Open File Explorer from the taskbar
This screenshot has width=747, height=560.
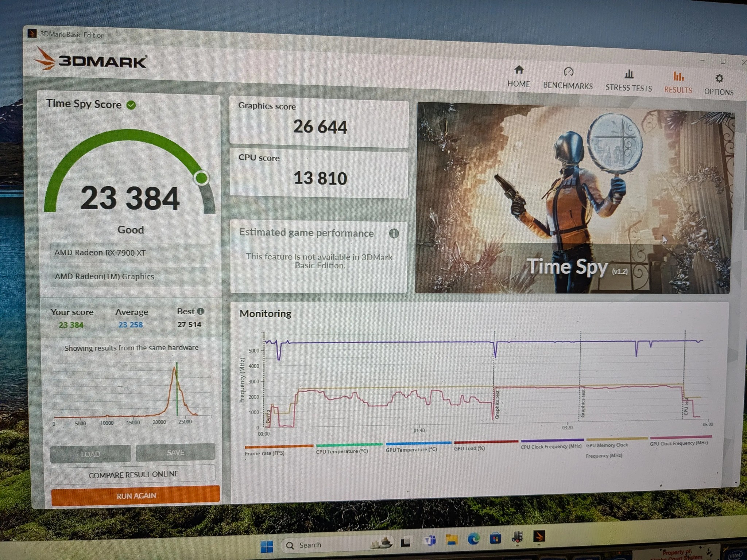(452, 540)
